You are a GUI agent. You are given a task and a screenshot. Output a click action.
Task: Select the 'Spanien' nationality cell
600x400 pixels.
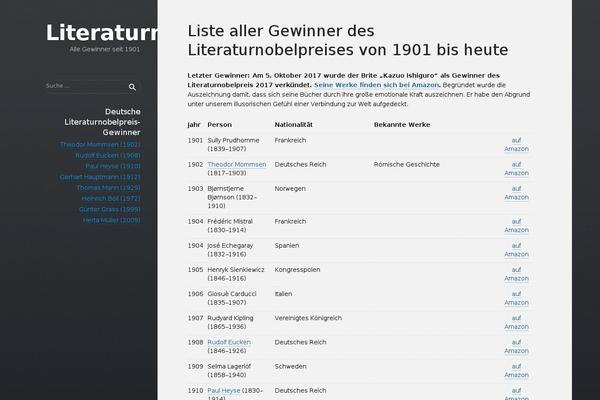287,246
